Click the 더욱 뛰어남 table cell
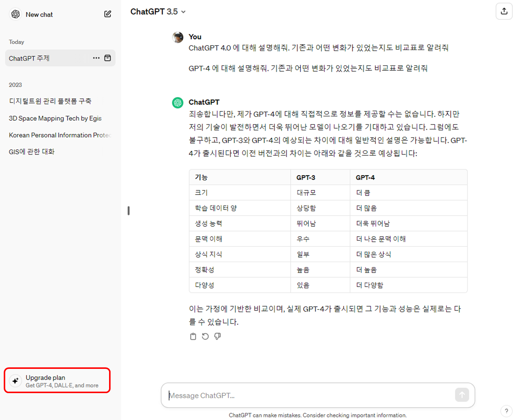Viewport: 514px width, 420px height. pyautogui.click(x=409, y=223)
